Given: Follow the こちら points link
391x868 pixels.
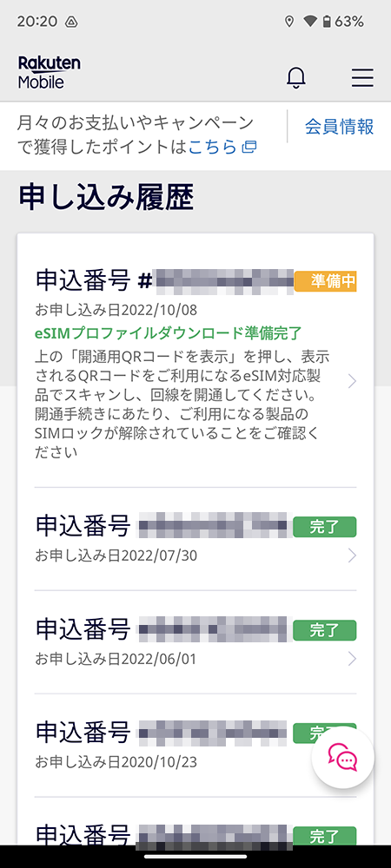Looking at the screenshot, I should pyautogui.click(x=213, y=147).
